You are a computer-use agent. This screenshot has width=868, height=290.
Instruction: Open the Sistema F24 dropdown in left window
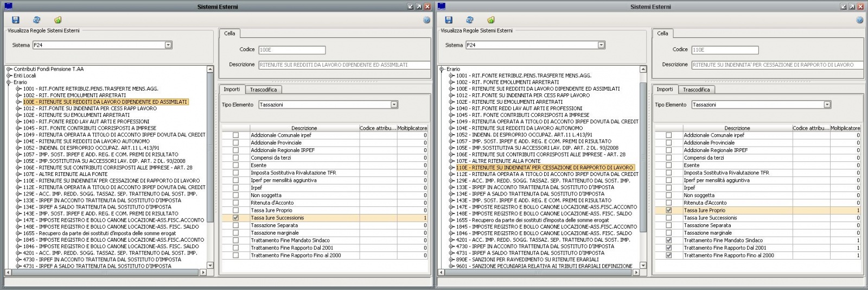tap(168, 45)
